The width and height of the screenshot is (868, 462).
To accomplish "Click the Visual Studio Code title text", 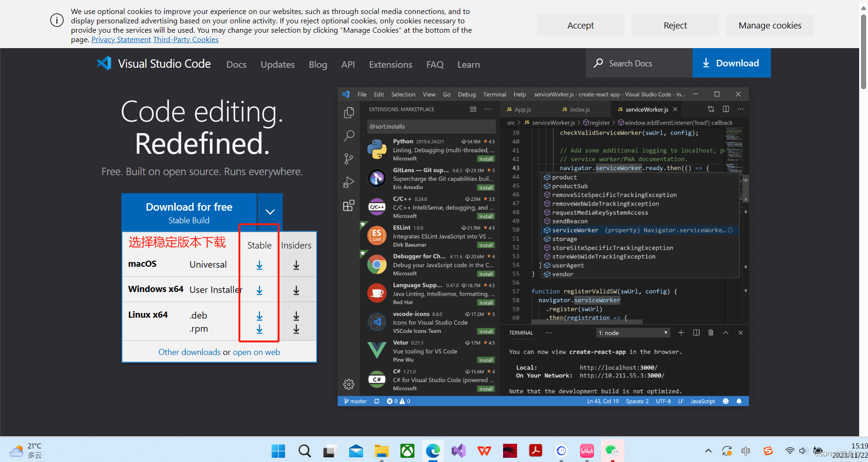I will click(164, 64).
